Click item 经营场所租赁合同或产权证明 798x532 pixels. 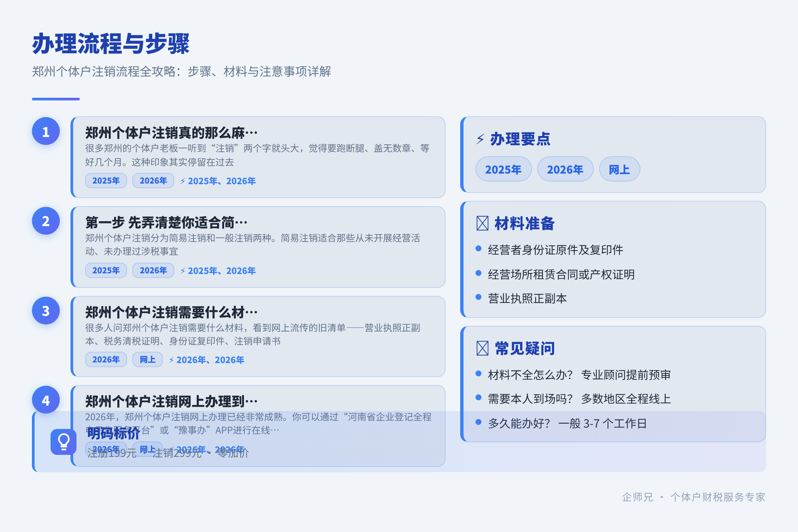click(561, 274)
